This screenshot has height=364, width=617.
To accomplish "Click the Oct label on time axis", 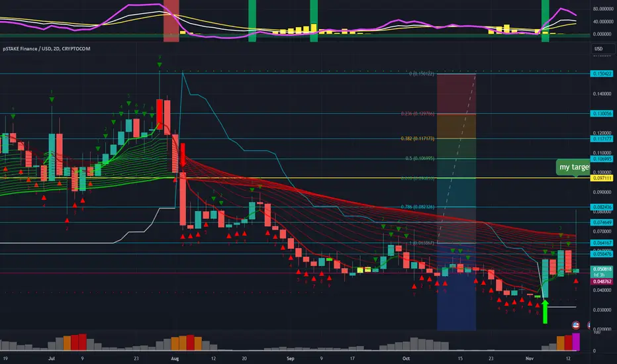I will click(x=406, y=359).
